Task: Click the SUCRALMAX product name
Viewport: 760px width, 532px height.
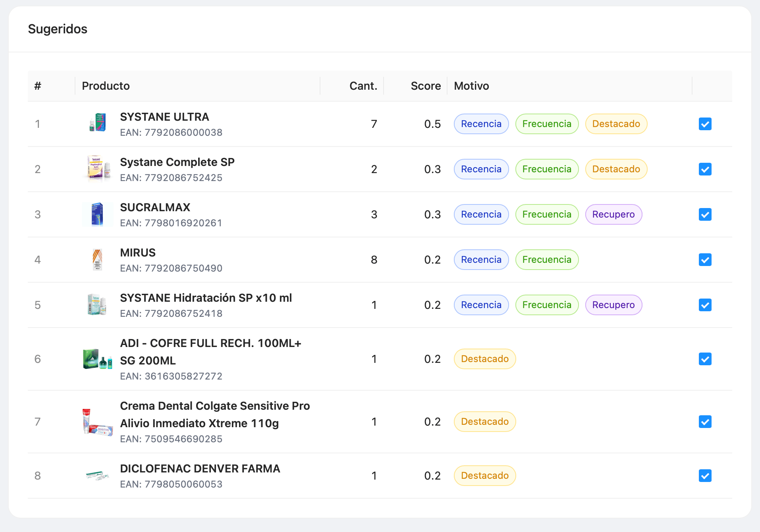Action: point(155,207)
